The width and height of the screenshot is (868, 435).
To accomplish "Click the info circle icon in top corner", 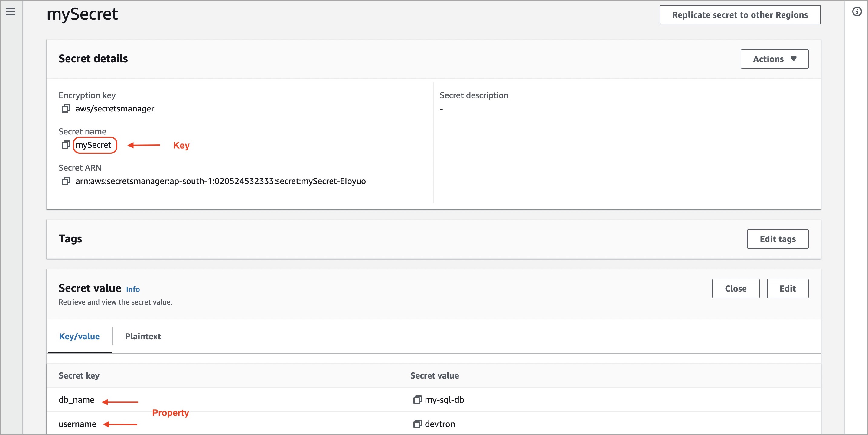I will (857, 12).
